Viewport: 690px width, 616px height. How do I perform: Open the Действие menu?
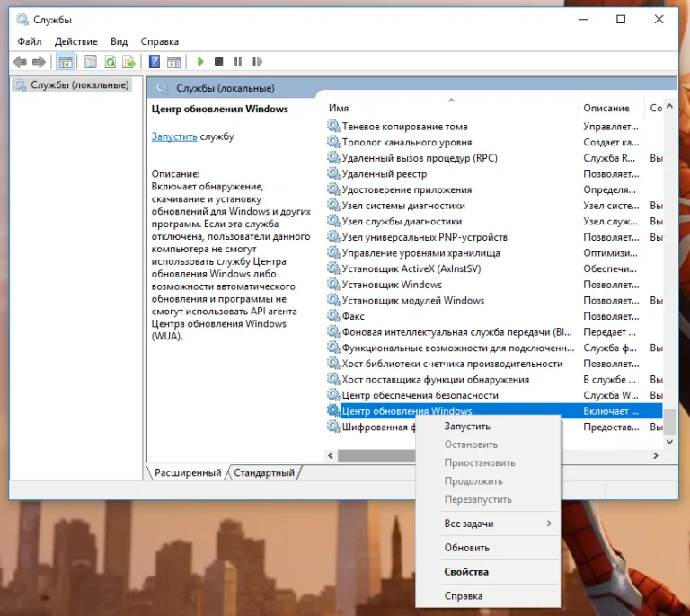76,41
